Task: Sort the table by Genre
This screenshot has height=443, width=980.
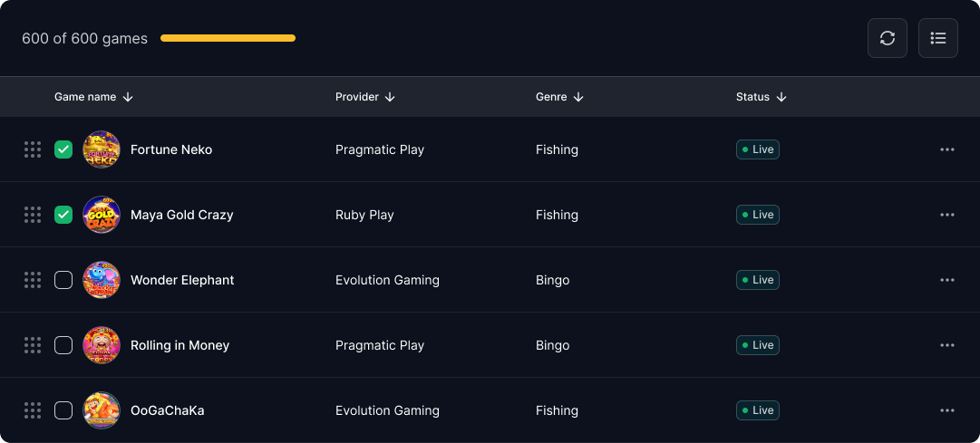Action: [578, 97]
